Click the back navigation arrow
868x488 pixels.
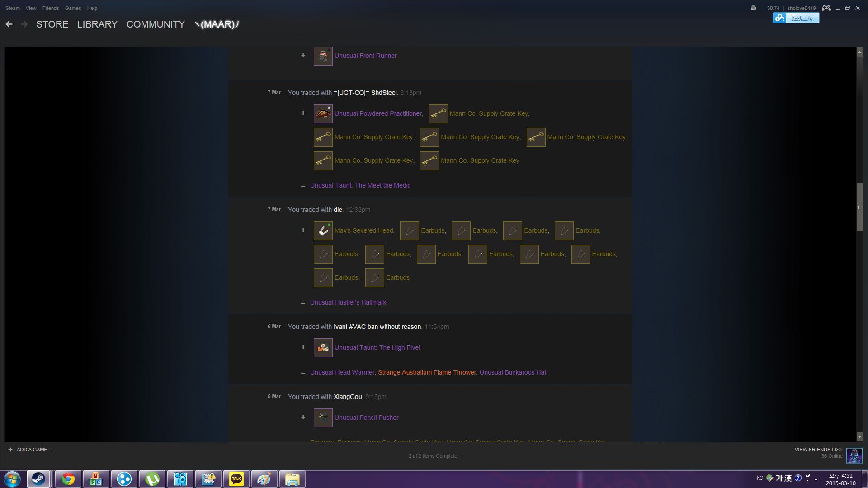(9, 24)
